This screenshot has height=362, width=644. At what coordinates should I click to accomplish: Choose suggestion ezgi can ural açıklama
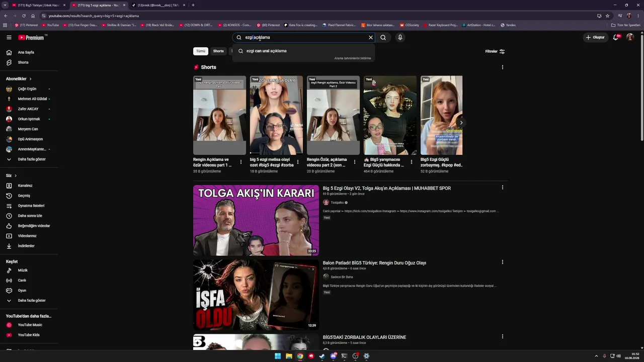[303, 51]
